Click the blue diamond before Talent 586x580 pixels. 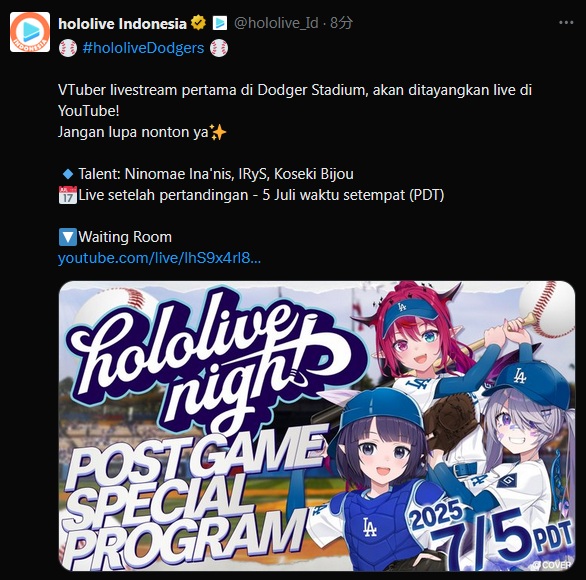coord(68,174)
